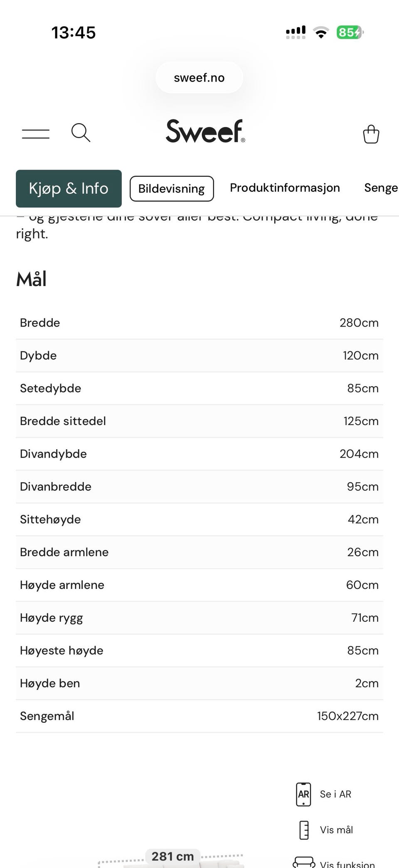Go to the Sweef home logo
This screenshot has height=868, width=399.
click(x=205, y=131)
